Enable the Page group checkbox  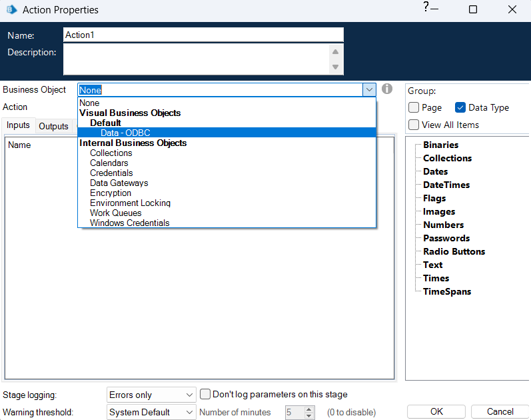click(414, 107)
